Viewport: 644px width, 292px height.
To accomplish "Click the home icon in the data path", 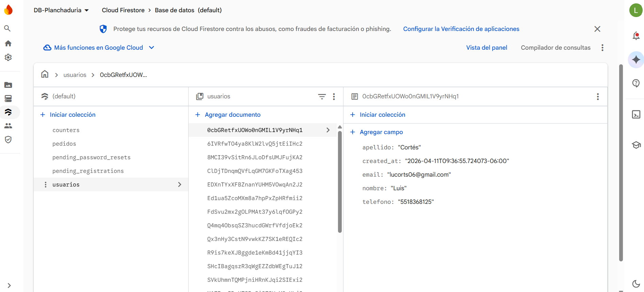I will click(45, 74).
